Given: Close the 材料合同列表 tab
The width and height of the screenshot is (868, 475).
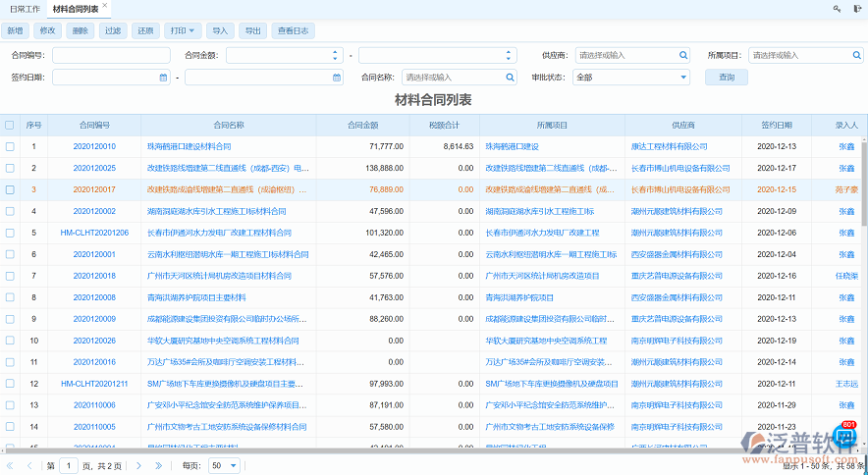Looking at the screenshot, I should click(x=105, y=6).
